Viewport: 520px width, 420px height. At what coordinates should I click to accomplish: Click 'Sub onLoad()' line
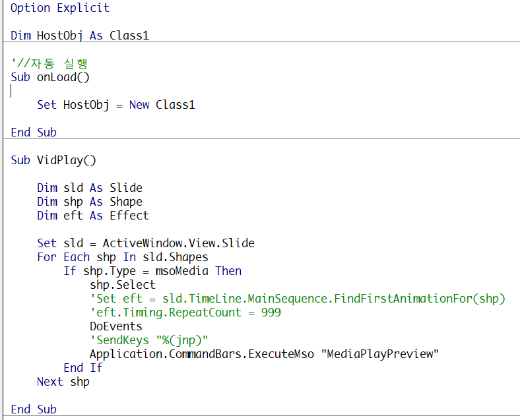(50, 77)
